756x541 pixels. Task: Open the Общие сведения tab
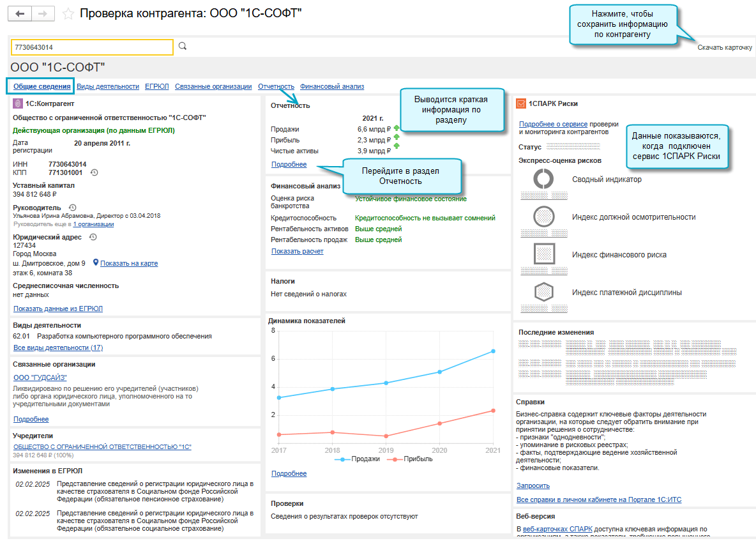coord(42,86)
